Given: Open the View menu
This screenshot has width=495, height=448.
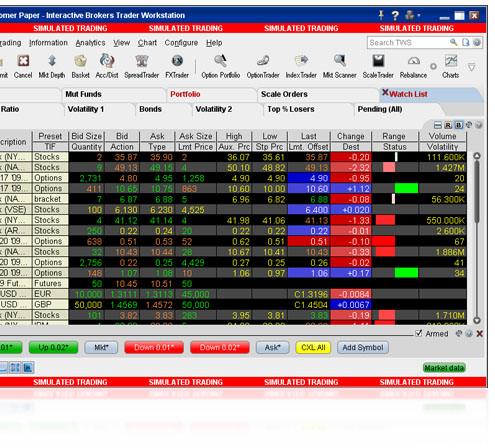Looking at the screenshot, I should [x=121, y=43].
